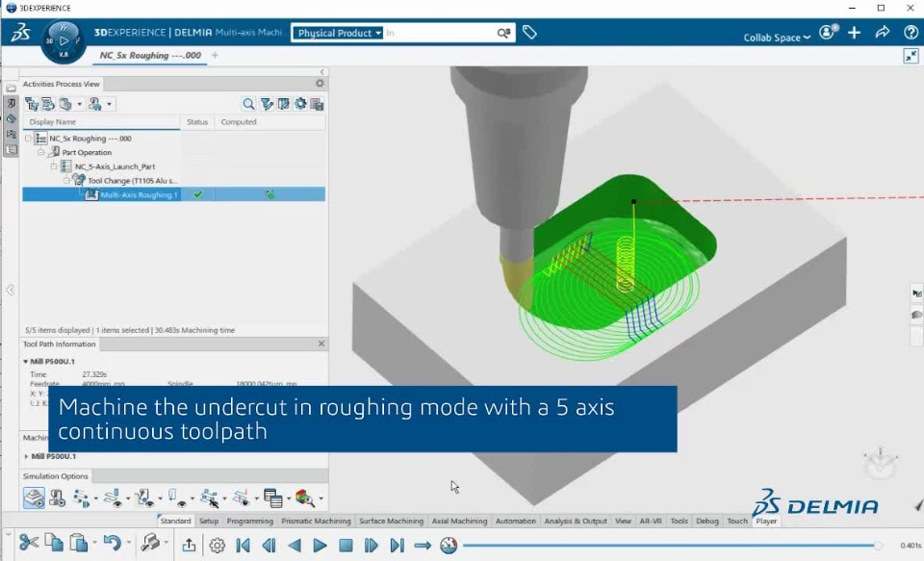Close the Tool Path Information panel

(321, 344)
